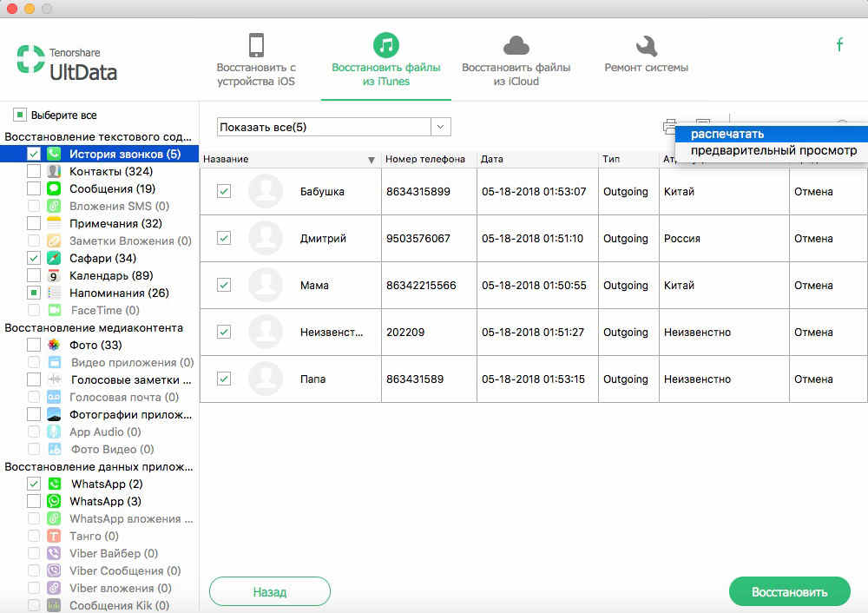Click the Вложения SMS icon
Viewport: 868px width, 613px height.
(54, 206)
